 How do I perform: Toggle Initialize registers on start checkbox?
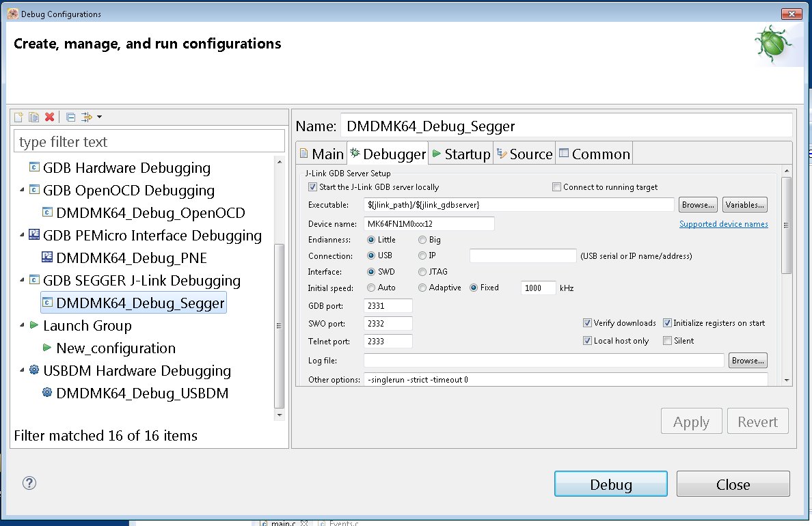coord(668,323)
